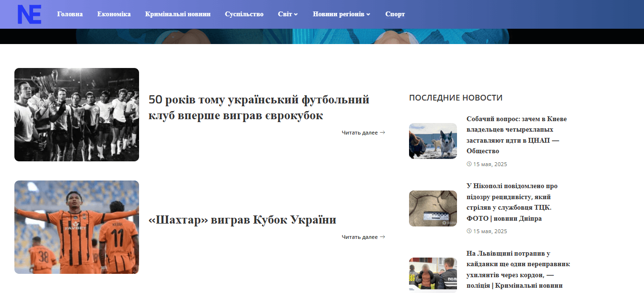This screenshot has height=293, width=644.
Task: Click the ПОСЛЕДНИЕ НОВОСТИ heading
Action: click(456, 98)
